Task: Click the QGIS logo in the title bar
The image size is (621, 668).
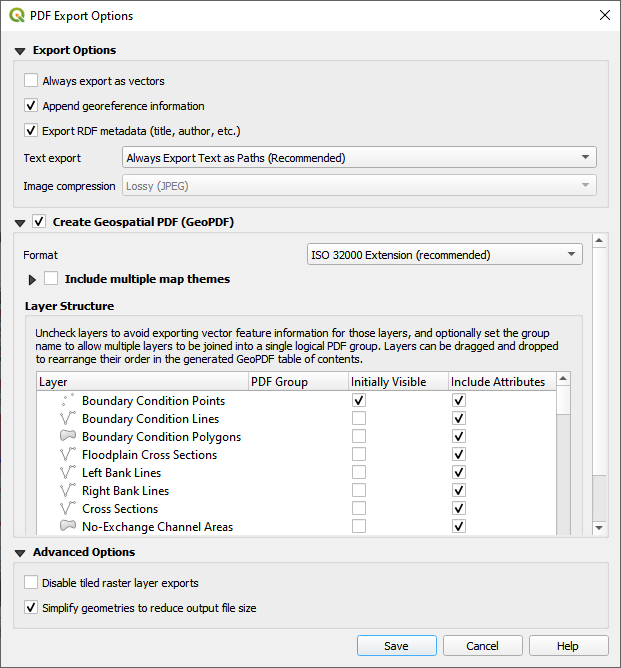Action: pos(16,15)
